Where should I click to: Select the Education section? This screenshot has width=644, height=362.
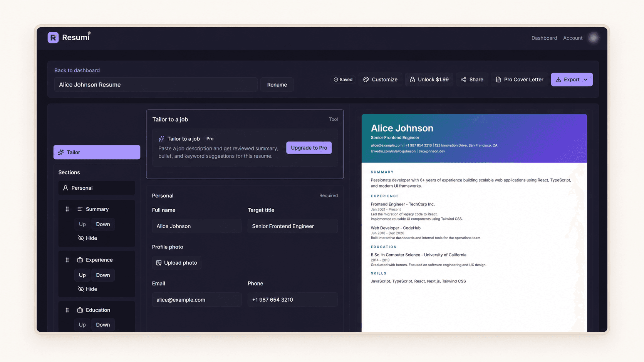pos(98,310)
